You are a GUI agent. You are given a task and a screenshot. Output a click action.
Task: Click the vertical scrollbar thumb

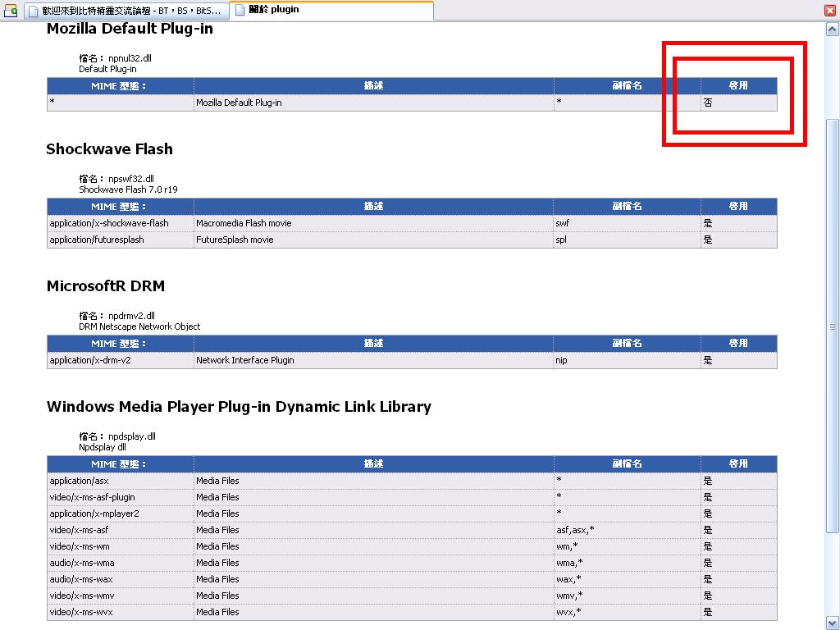833,324
